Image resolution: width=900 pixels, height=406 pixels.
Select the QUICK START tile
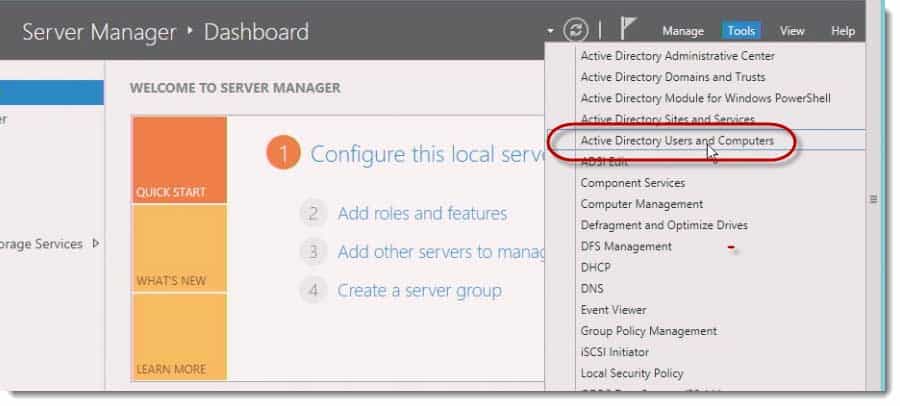(180, 160)
